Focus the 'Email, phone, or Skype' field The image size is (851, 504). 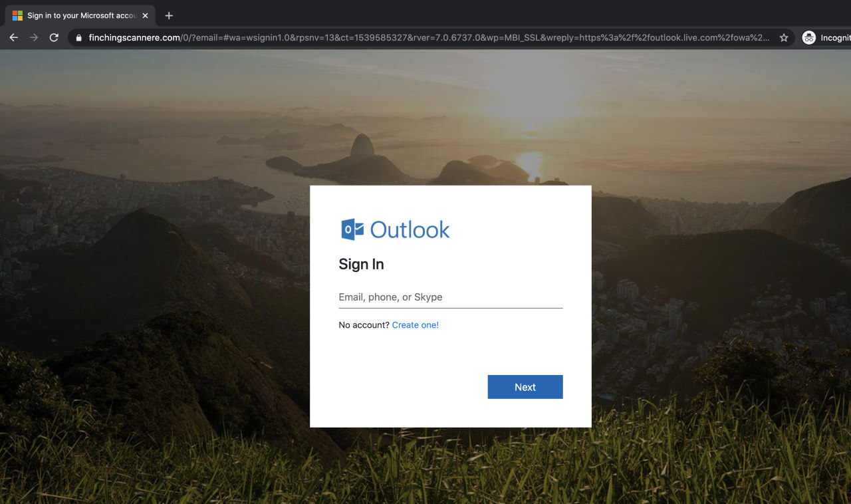[450, 297]
